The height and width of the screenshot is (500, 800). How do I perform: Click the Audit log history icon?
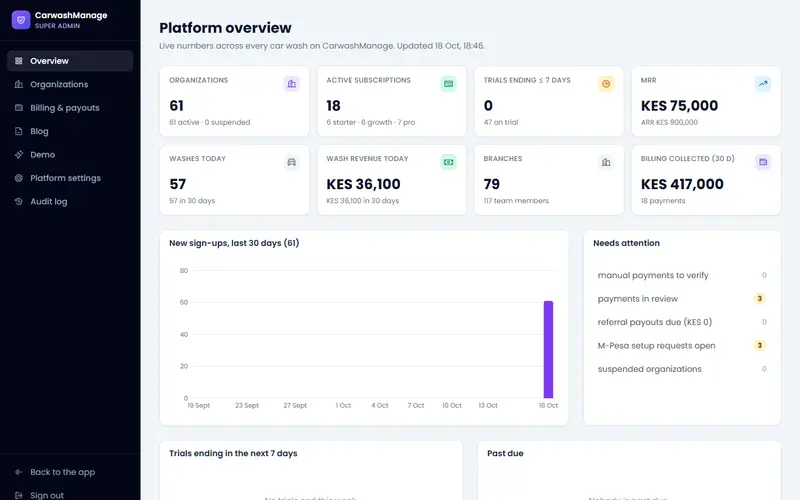tap(19, 202)
